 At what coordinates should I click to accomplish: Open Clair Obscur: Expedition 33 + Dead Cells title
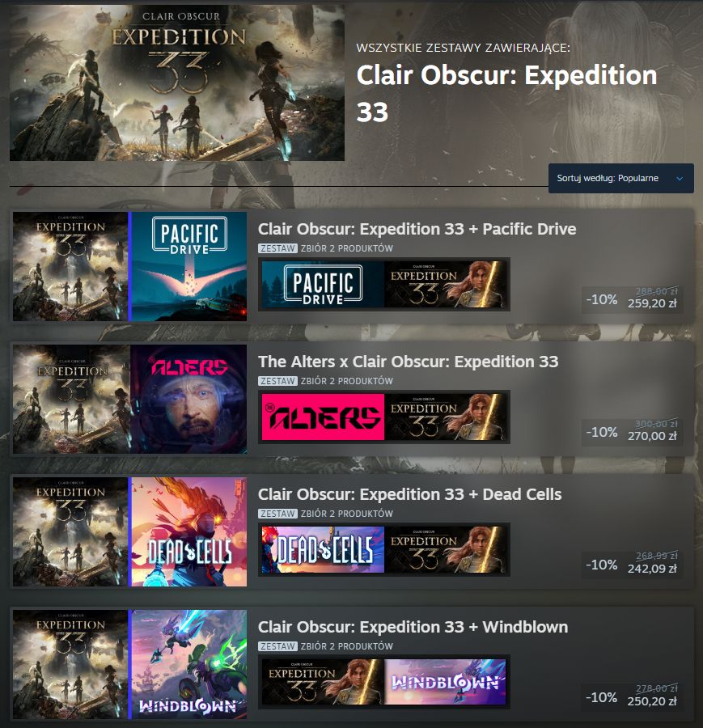(x=410, y=494)
